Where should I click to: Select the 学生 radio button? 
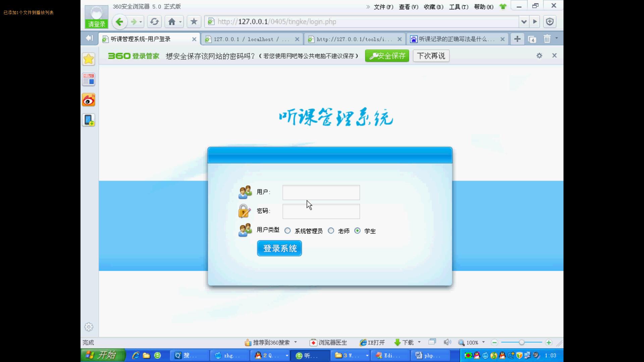358,231
